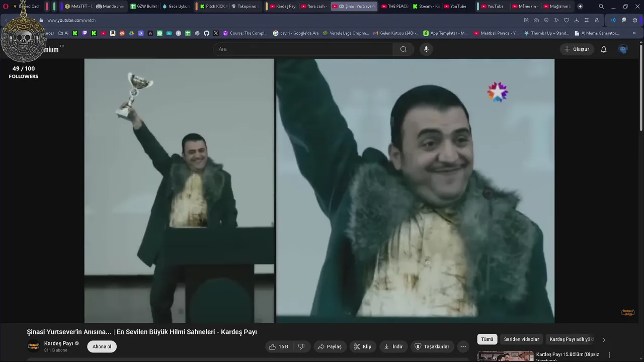Viewport: 644px width, 362px height.
Task: Open the Ai bookmarks folder
Action: [63, 33]
